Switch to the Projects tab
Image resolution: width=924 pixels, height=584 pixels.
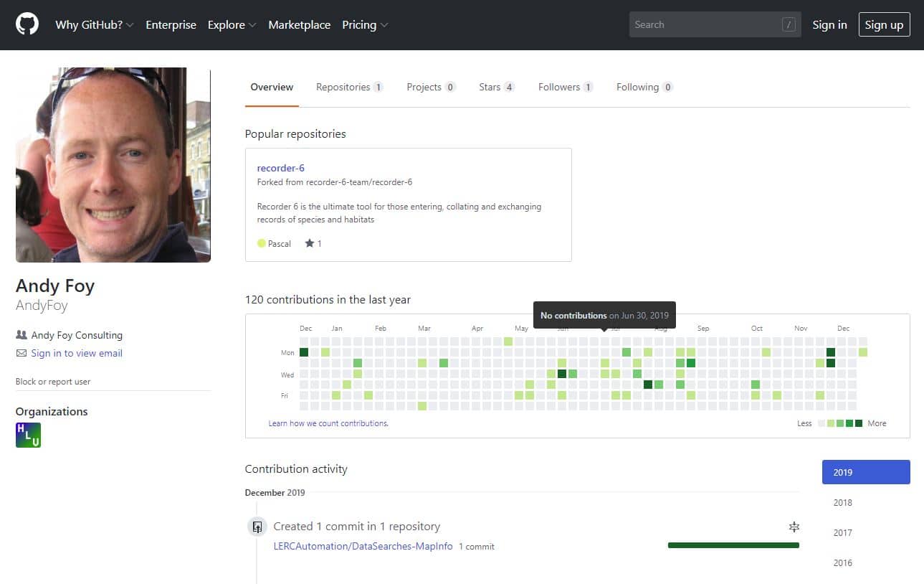[431, 87]
